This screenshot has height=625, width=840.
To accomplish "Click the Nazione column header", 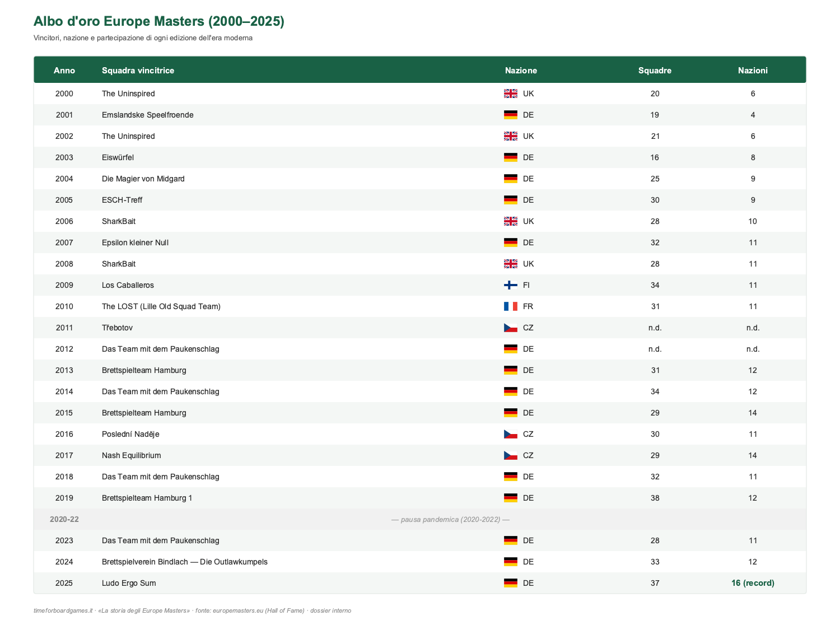I will (521, 71).
